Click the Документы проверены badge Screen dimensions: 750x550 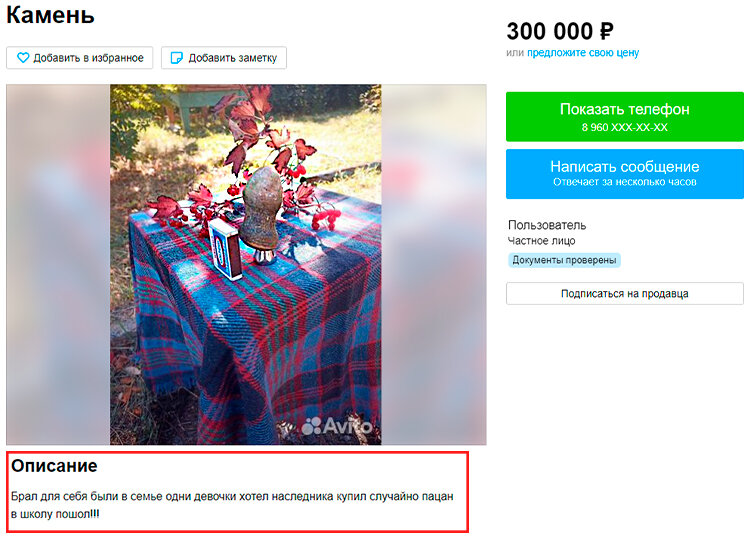click(x=564, y=260)
